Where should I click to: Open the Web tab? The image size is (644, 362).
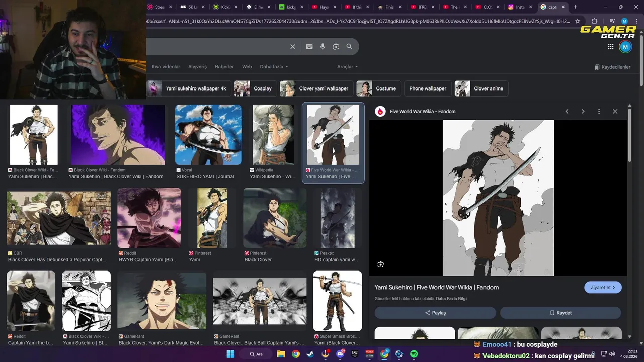point(247,67)
